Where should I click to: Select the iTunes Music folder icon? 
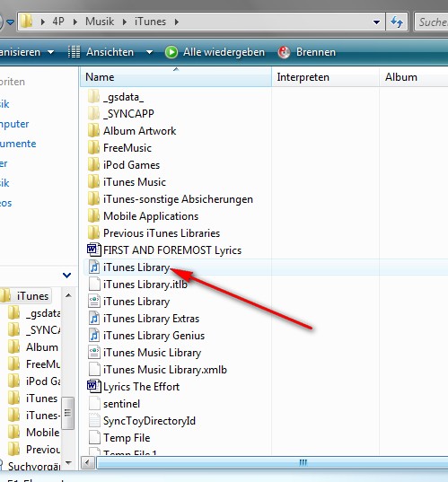pos(93,182)
